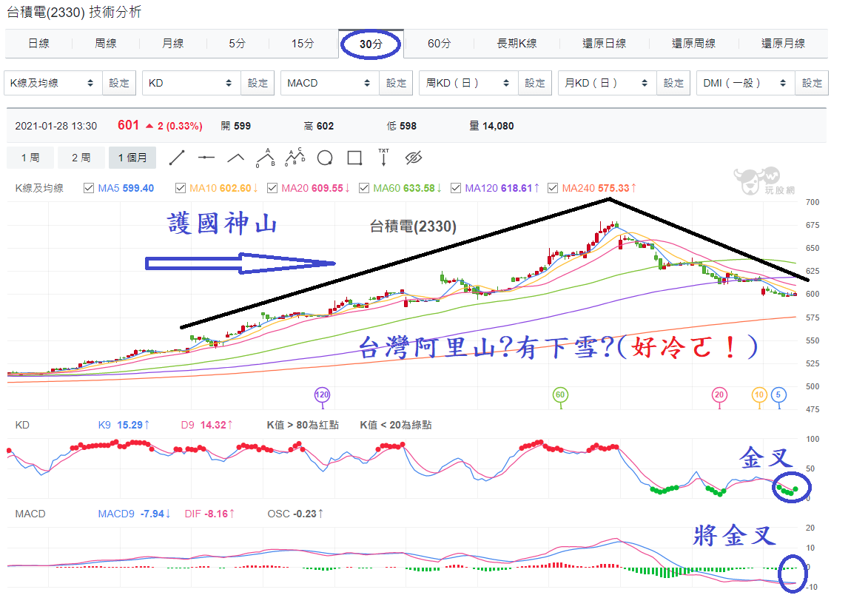
Task: Uncheck the MA120 checkbox
Action: (456, 188)
